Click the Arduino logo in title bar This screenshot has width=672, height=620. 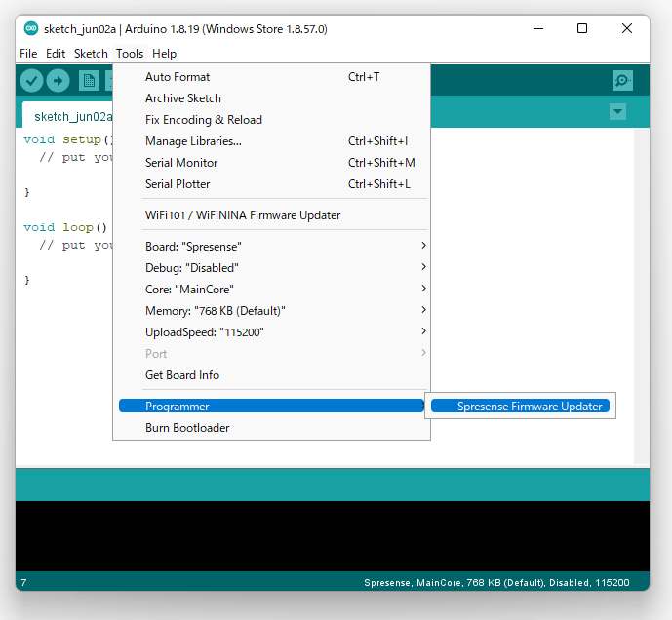31,29
